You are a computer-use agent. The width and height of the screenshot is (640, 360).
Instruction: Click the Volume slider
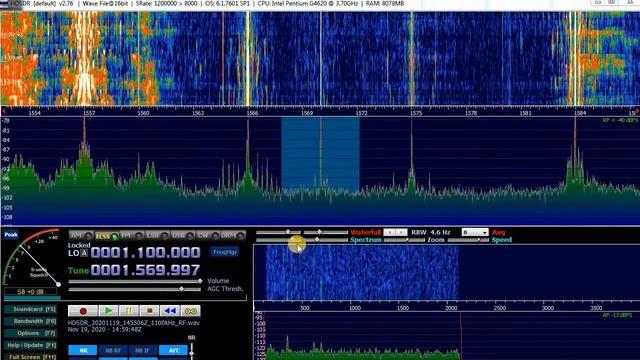coord(135,281)
